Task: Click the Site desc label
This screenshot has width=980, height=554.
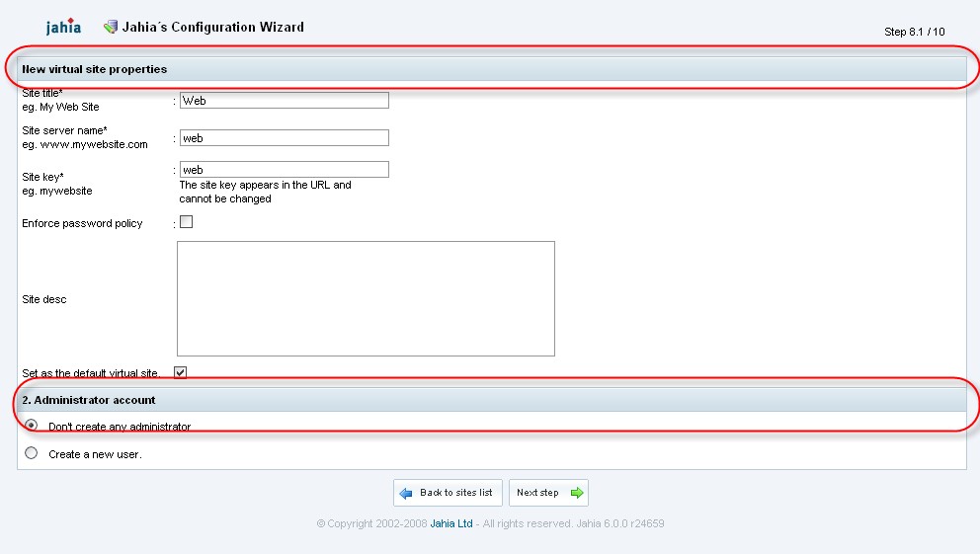Action: [x=43, y=299]
